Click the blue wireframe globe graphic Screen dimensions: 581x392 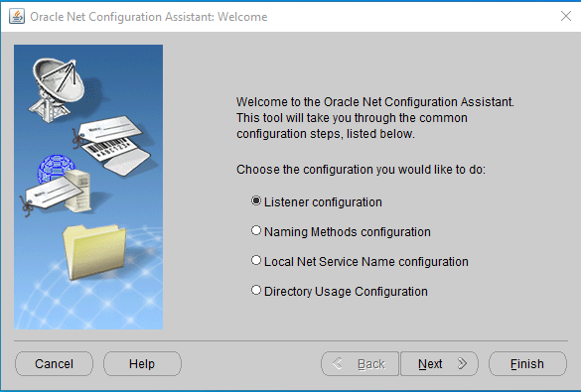[57, 169]
